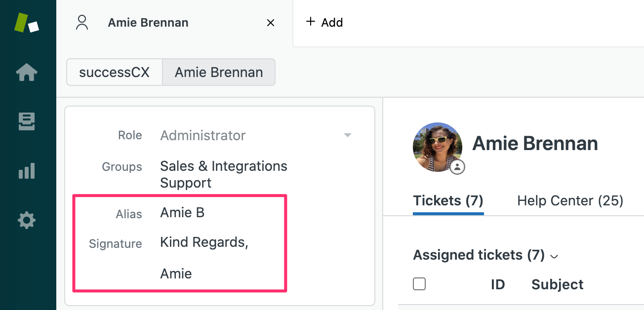This screenshot has height=310, width=644.
Task: Click the small user badge on avatar
Action: [x=457, y=167]
